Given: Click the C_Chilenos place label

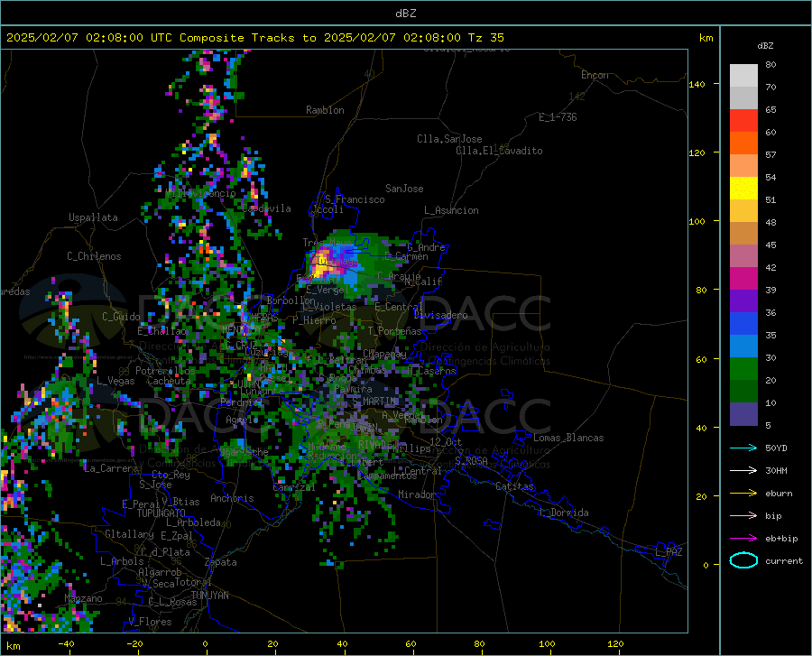Looking at the screenshot, I should [x=94, y=256].
